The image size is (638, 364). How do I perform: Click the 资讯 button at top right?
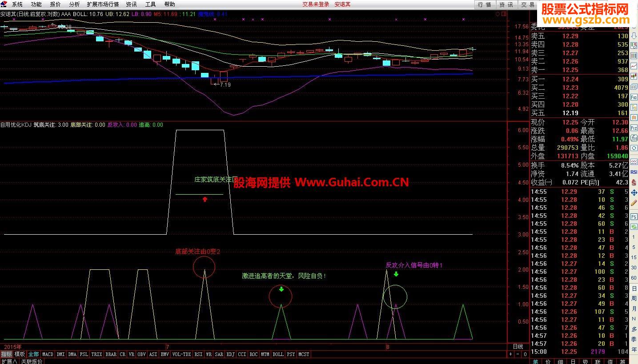click(x=506, y=4)
